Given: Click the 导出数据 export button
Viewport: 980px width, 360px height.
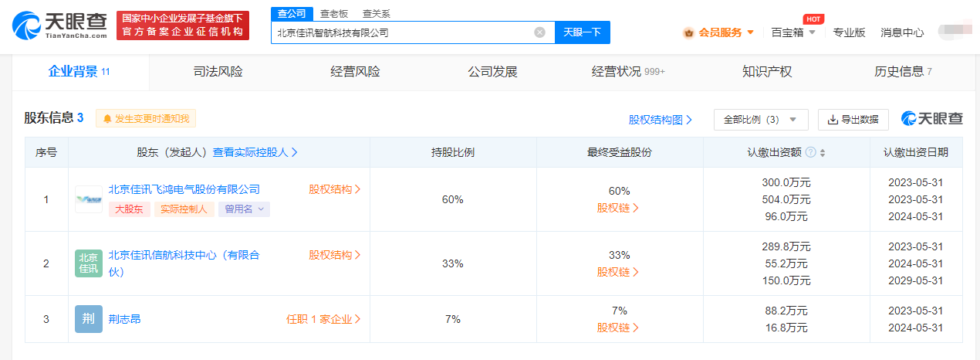Looking at the screenshot, I should pyautogui.click(x=853, y=120).
